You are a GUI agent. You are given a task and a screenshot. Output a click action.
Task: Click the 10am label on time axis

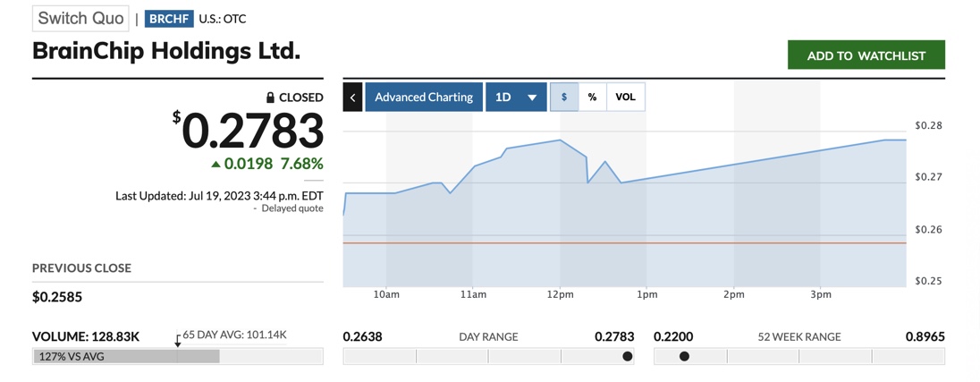tap(386, 294)
